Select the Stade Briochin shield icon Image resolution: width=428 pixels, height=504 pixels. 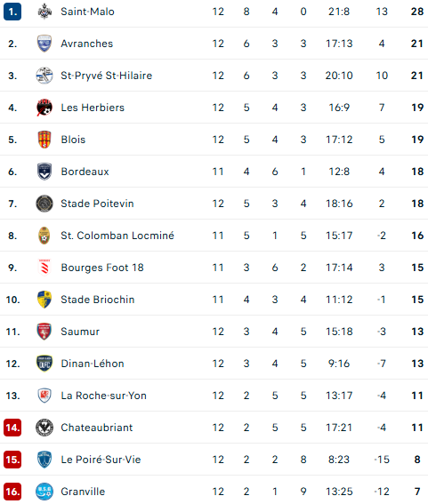click(44, 300)
